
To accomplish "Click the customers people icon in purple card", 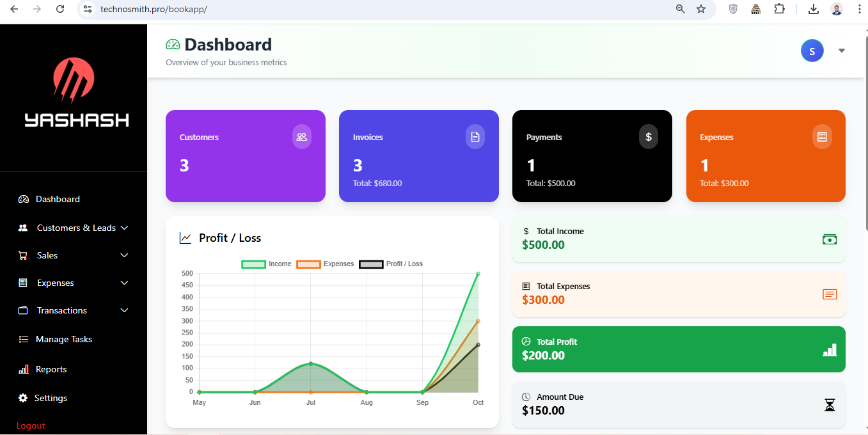I will (302, 137).
